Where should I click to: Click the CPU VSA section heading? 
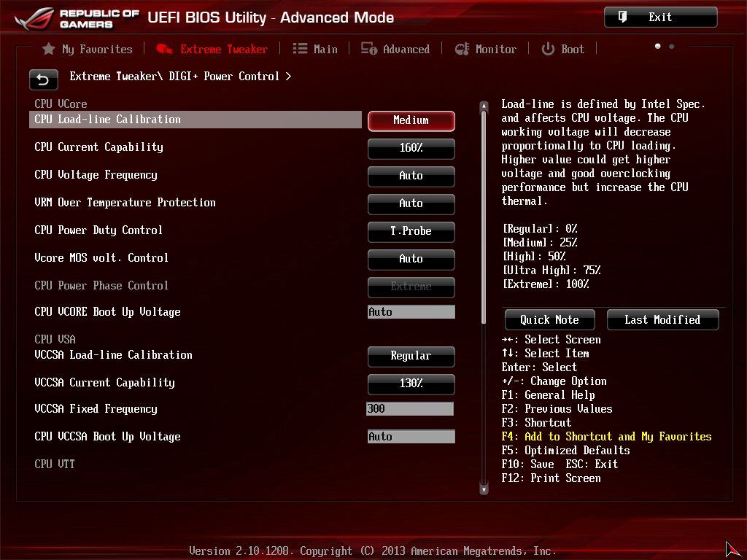[x=55, y=339]
